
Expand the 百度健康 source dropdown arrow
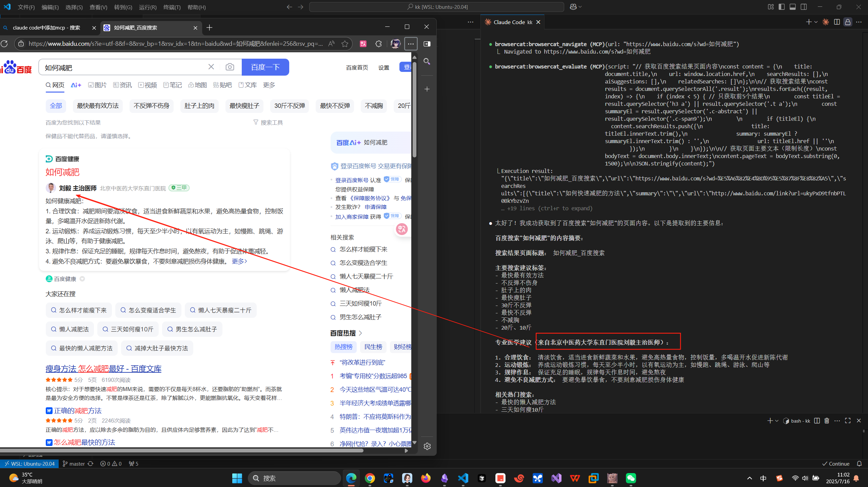[82, 279]
